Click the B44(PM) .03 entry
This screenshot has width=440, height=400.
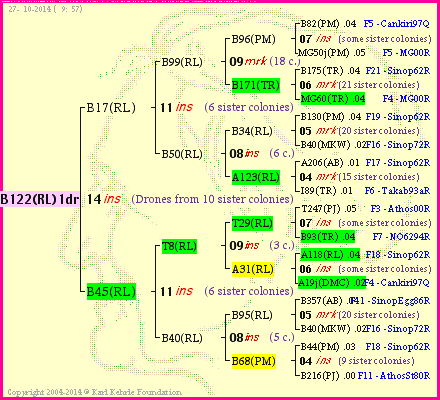(x=328, y=347)
